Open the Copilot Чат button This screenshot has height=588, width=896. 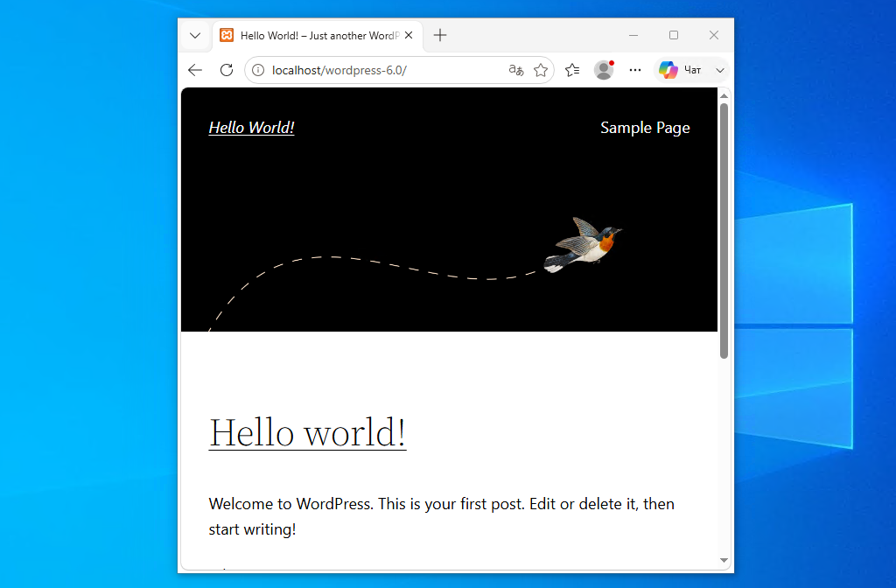click(680, 70)
